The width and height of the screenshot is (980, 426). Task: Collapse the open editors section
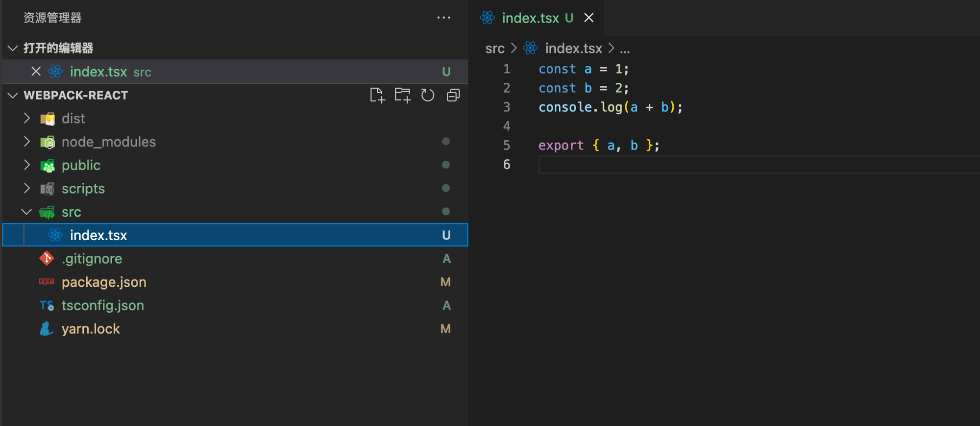13,48
